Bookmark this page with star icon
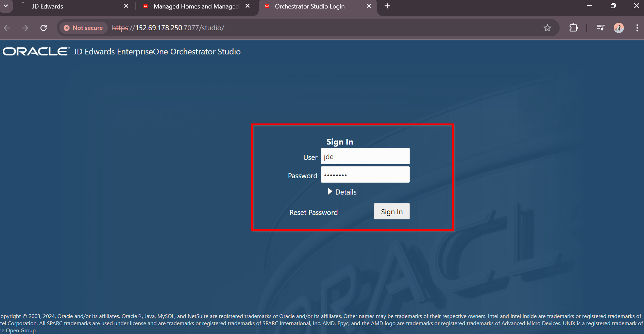 [x=547, y=28]
